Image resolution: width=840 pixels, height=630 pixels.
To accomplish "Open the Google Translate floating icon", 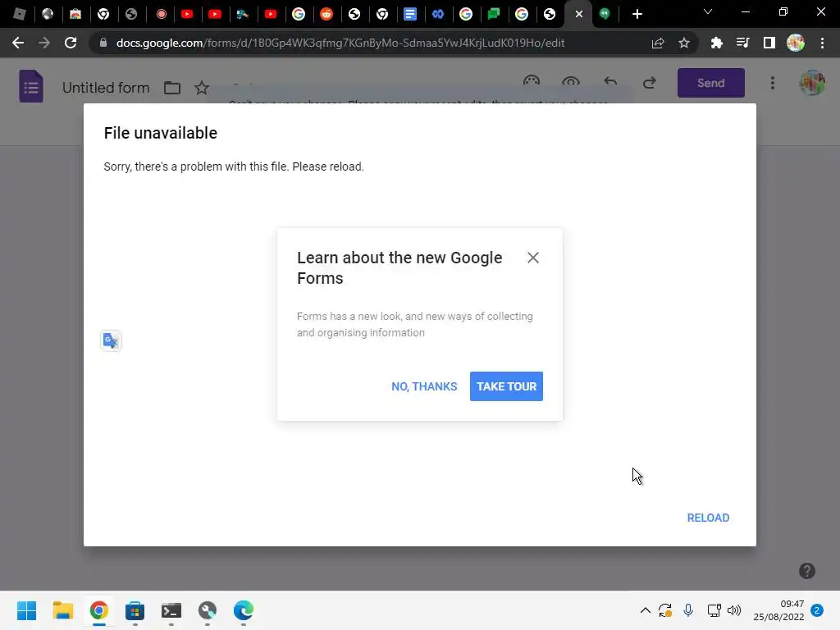I will (111, 340).
